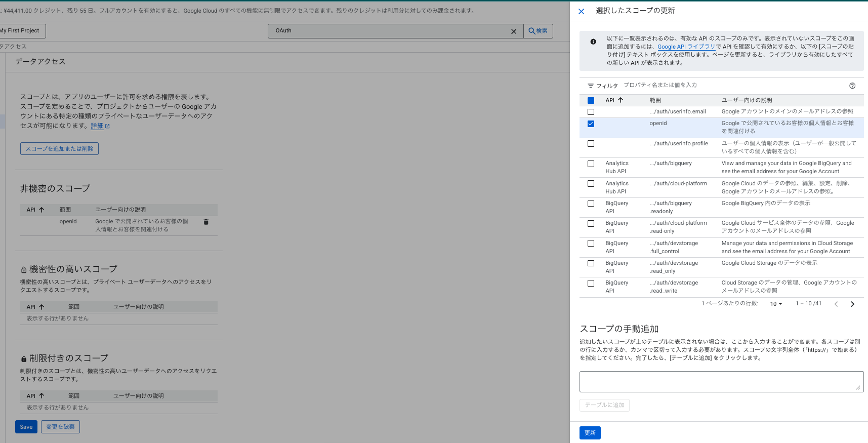
Task: Open the My First Project selector
Action: click(x=21, y=31)
